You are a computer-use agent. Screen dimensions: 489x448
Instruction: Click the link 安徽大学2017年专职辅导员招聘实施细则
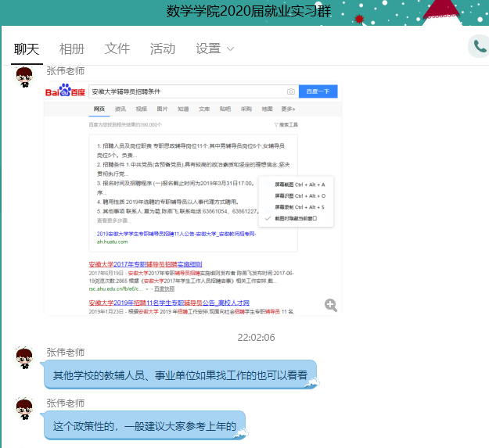[x=146, y=264]
